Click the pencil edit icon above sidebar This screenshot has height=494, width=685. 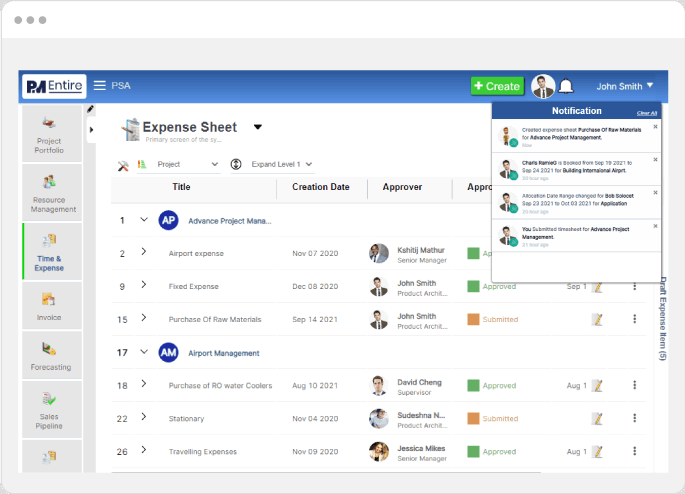click(x=90, y=110)
